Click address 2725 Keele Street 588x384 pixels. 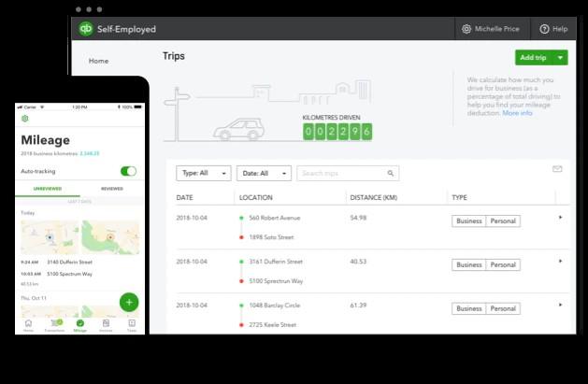pyautogui.click(x=273, y=325)
